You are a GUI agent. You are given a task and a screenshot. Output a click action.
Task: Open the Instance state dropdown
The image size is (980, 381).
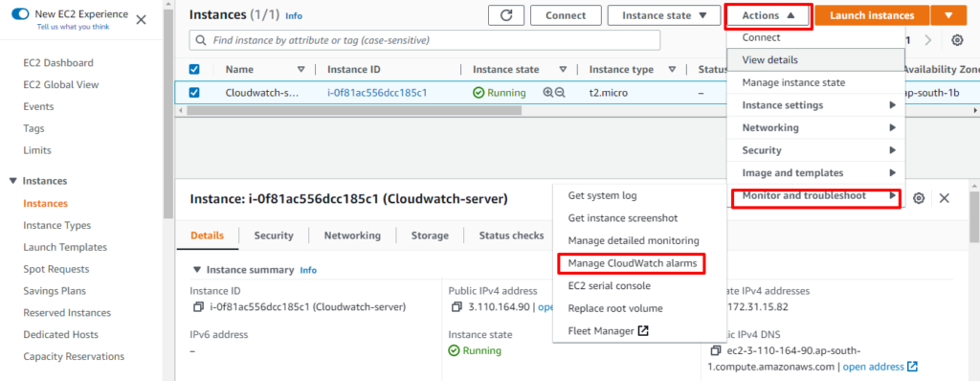[x=664, y=15]
